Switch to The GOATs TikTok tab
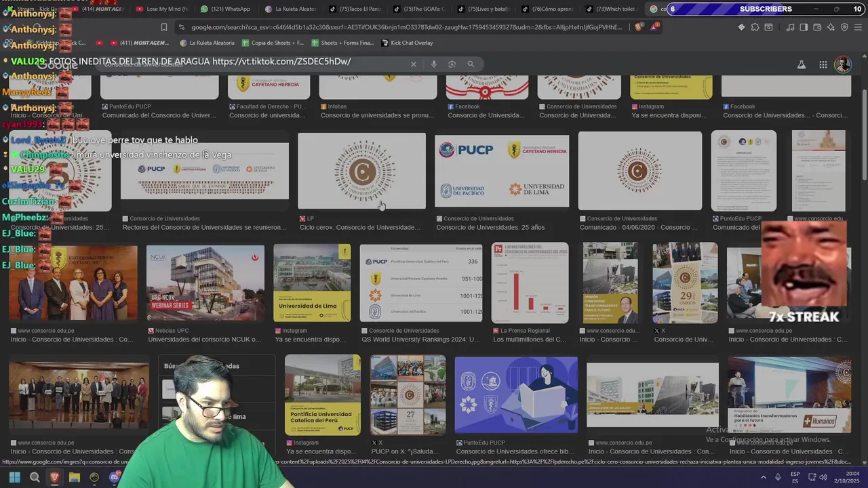 (418, 9)
